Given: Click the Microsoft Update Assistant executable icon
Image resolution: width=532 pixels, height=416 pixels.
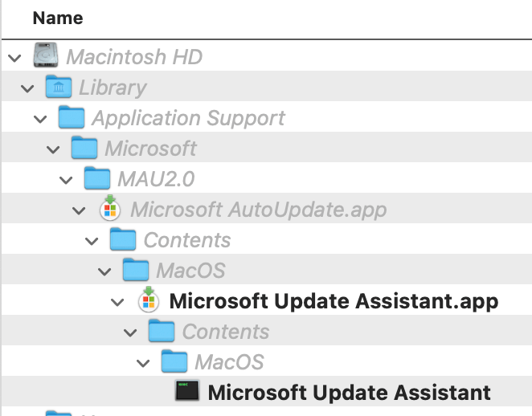Looking at the screenshot, I should click(x=187, y=393).
